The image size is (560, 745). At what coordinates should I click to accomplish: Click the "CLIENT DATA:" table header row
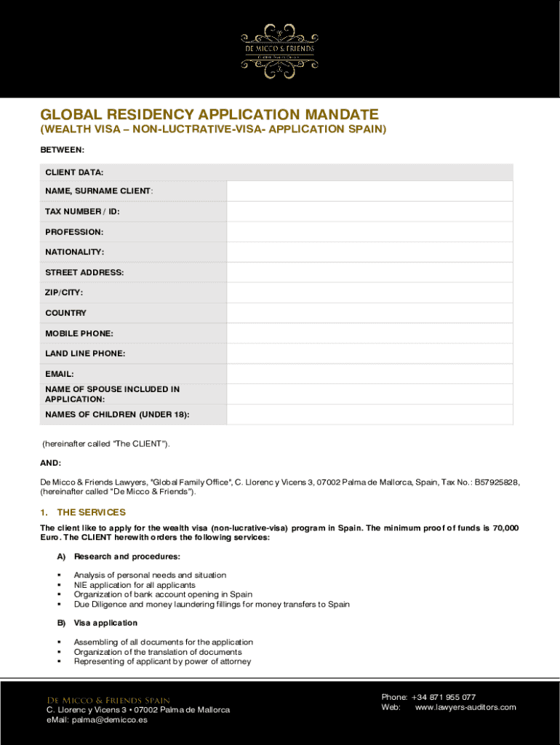tap(276, 172)
